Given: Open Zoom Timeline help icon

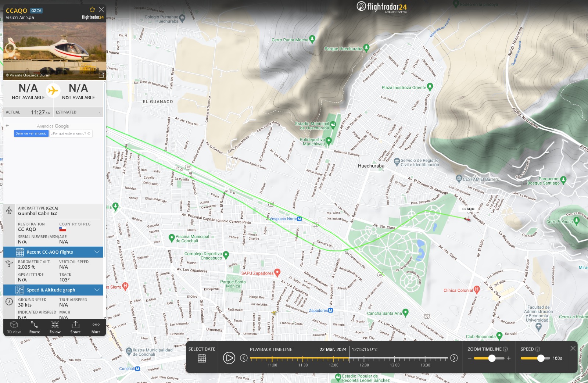Looking at the screenshot, I should click(505, 349).
